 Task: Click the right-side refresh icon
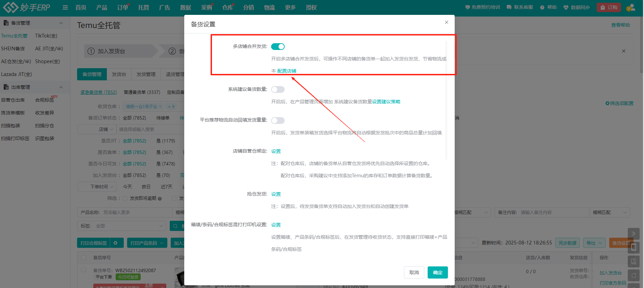[x=634, y=276]
